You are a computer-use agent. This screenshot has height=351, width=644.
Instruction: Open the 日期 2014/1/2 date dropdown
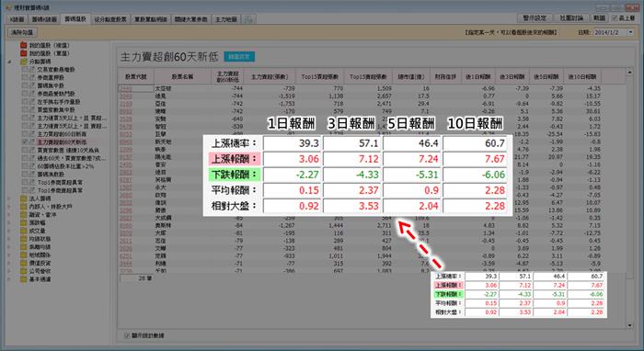pos(630,32)
